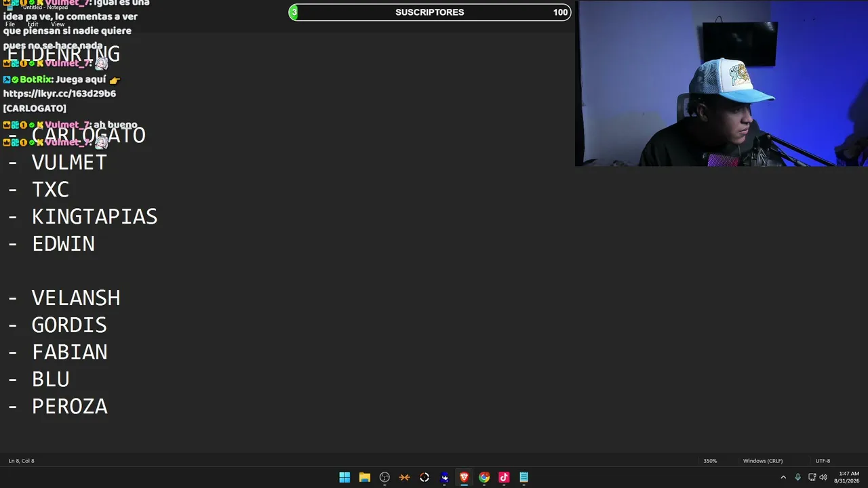Open the blue hooded figure taskbar app

coord(444,477)
